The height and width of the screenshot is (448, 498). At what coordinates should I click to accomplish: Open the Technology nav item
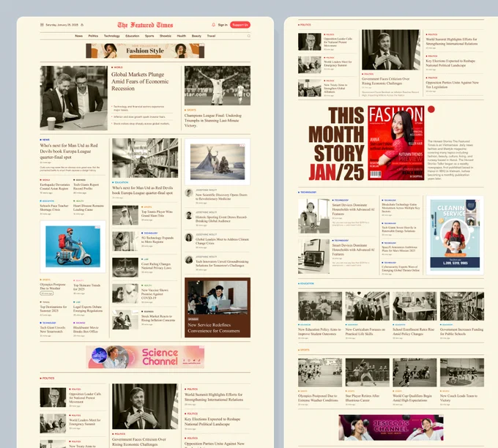[112, 36]
